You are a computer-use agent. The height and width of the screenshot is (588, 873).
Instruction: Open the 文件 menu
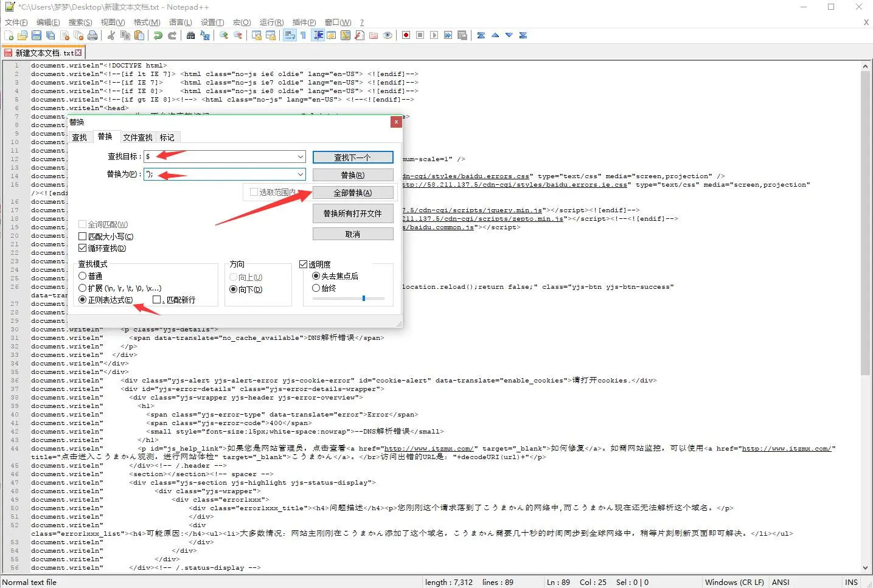coord(16,22)
